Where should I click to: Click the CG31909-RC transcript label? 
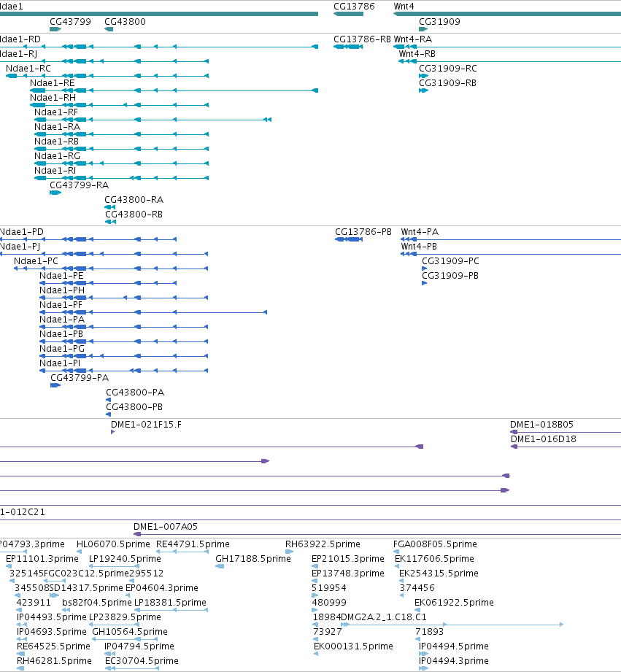tap(448, 68)
